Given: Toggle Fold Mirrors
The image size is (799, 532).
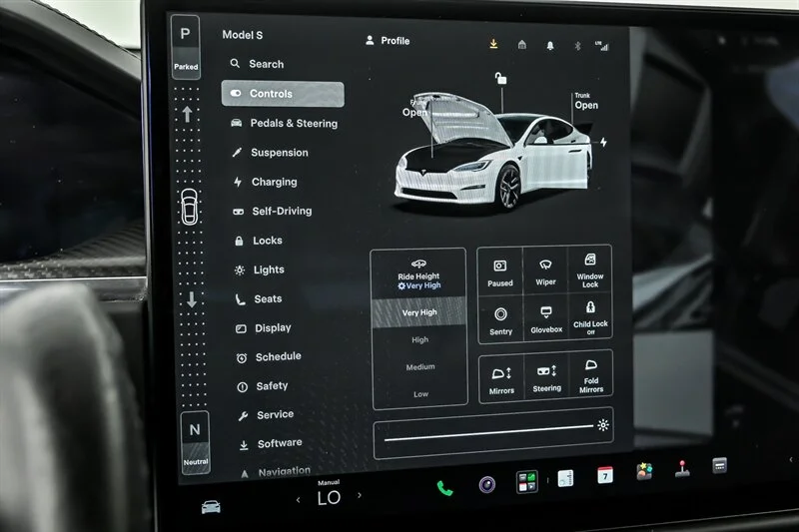Looking at the screenshot, I should pos(591,376).
